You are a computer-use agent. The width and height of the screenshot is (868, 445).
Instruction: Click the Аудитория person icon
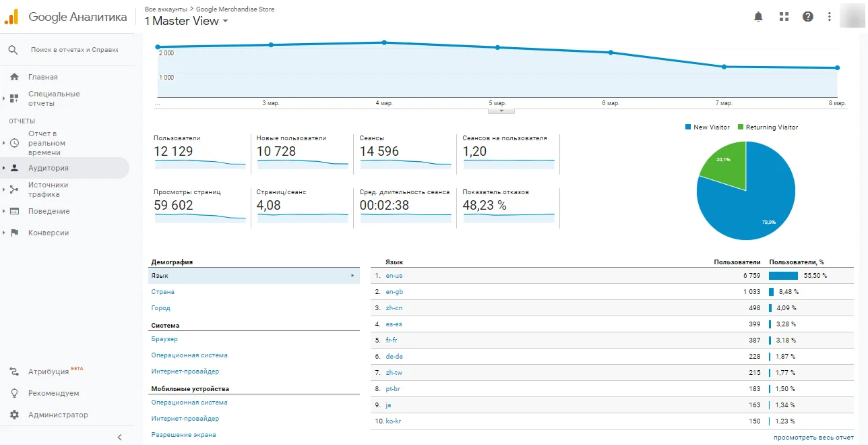(x=14, y=168)
